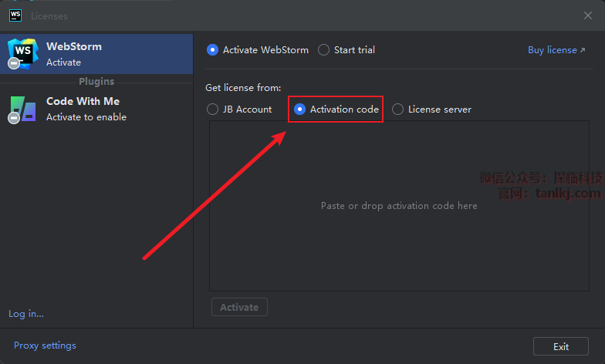
Task: Follow the Buy license link
Action: (x=552, y=50)
